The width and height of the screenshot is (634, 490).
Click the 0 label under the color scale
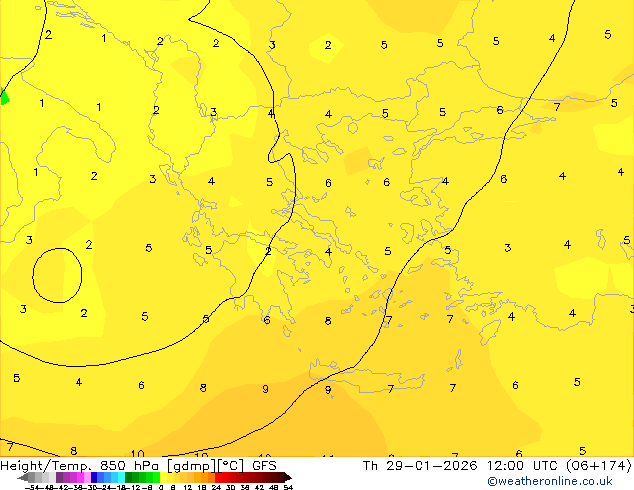161,487
